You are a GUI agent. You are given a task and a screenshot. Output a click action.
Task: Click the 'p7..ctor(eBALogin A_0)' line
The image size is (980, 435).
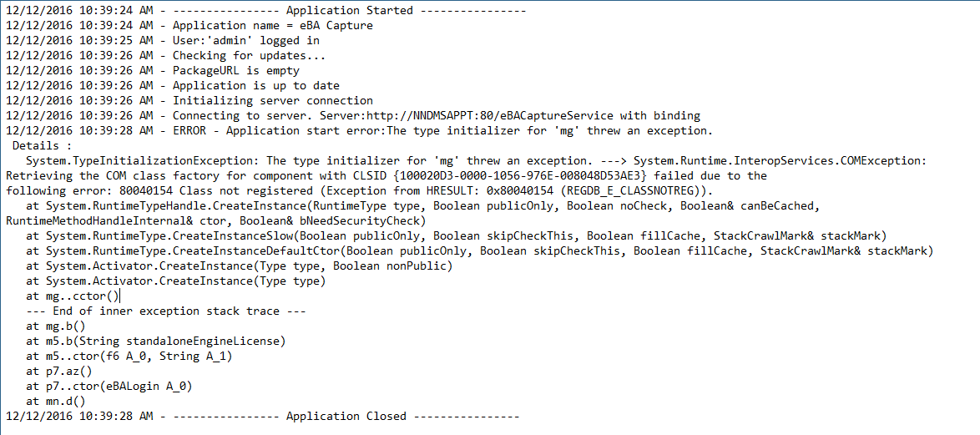tap(109, 387)
